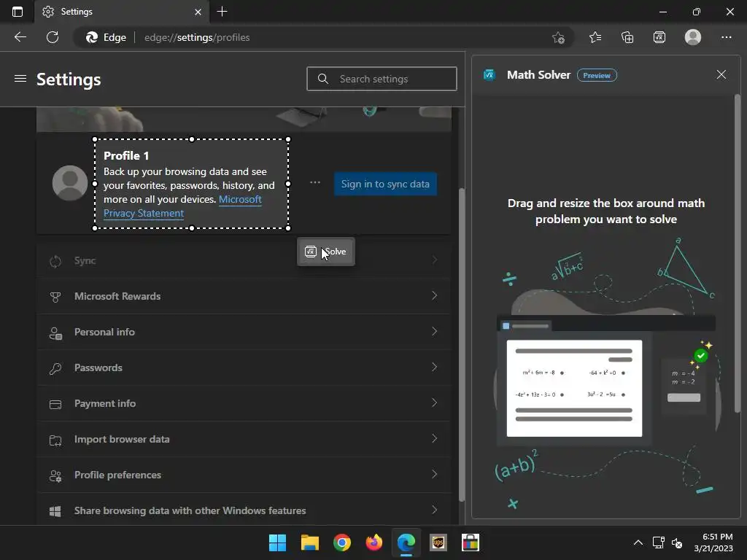
Task: Refresh the settings page
Action: click(53, 37)
